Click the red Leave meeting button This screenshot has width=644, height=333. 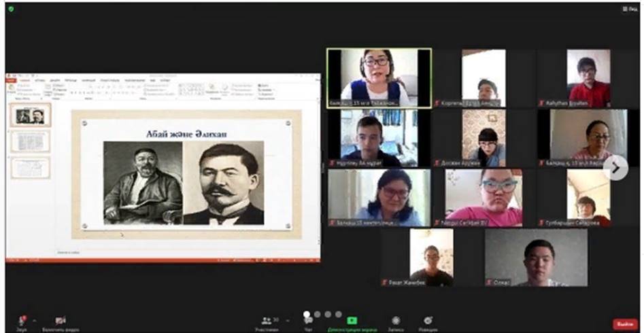point(624,324)
